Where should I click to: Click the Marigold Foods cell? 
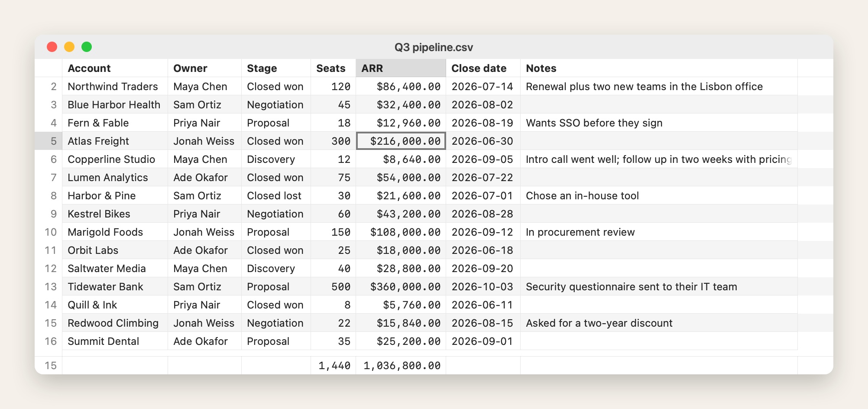[115, 232]
